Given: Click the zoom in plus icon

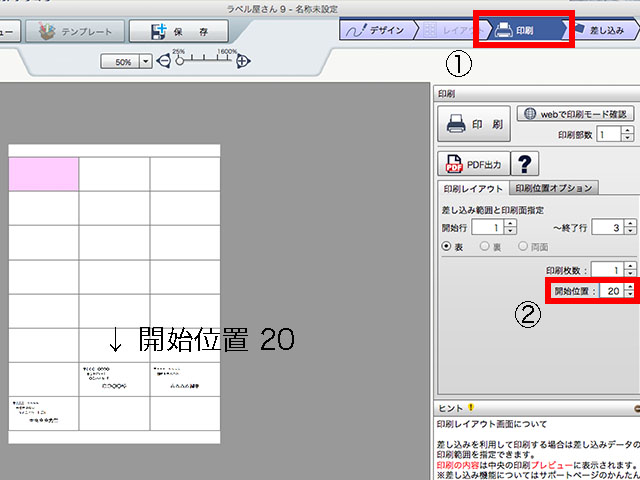Looking at the screenshot, I should click(x=243, y=62).
